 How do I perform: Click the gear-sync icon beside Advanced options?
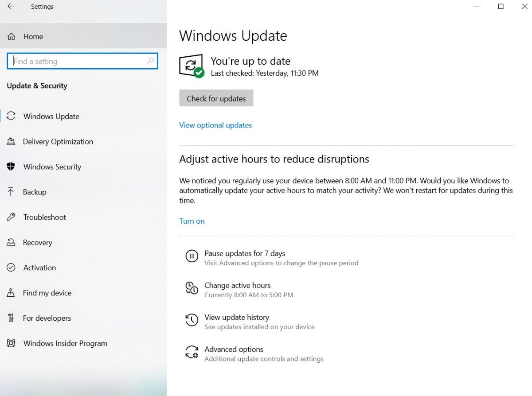pyautogui.click(x=192, y=352)
